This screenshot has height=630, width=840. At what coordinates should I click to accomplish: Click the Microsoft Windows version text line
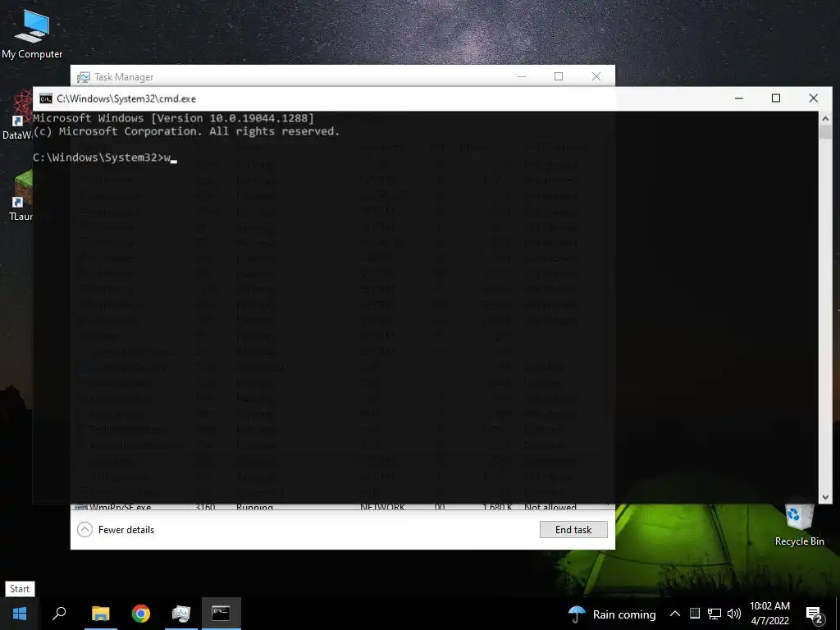tap(173, 118)
